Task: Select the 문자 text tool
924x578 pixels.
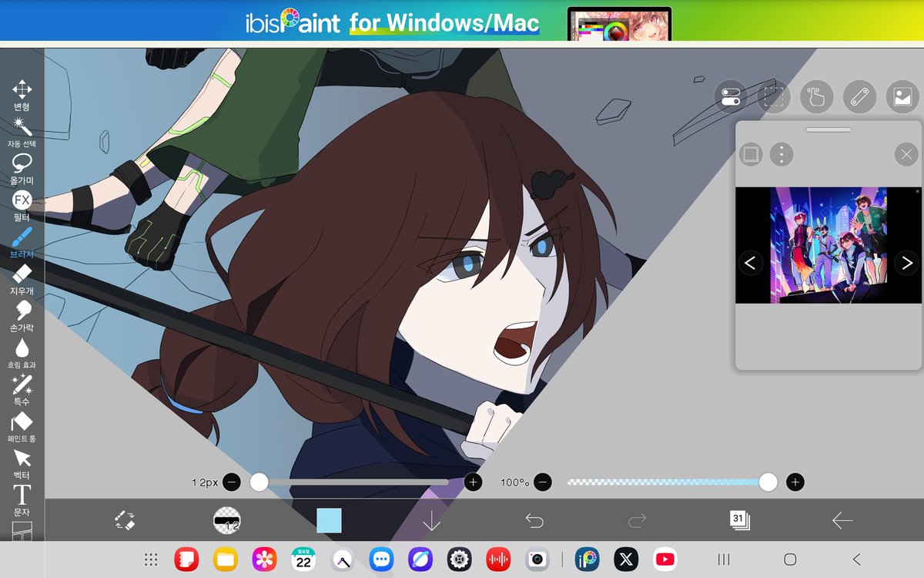Action: (x=22, y=500)
